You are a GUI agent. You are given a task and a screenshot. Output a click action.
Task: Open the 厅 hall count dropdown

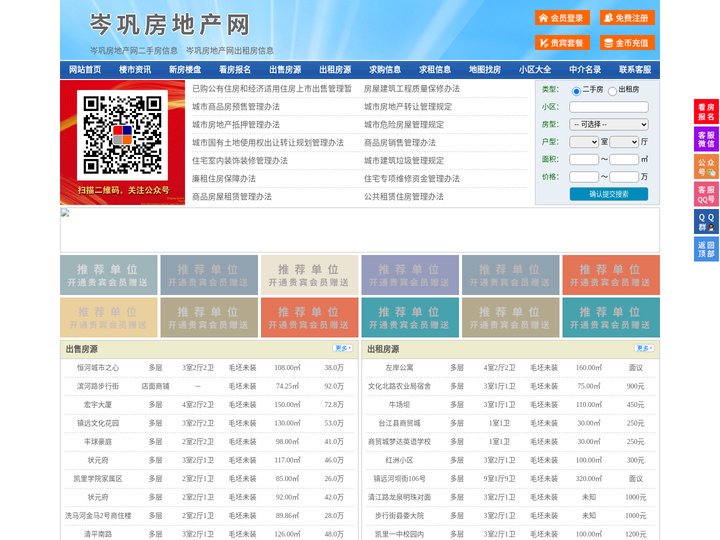point(624,142)
